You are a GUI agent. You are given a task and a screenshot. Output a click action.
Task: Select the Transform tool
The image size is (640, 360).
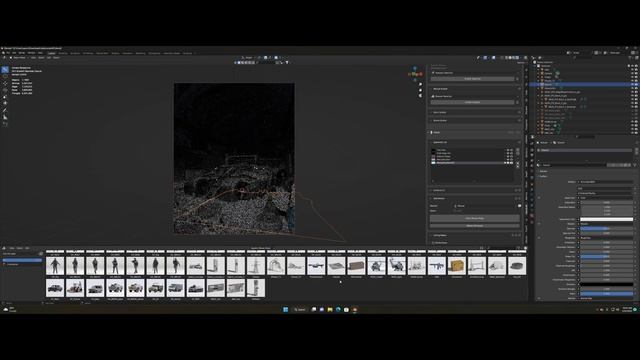[x=5, y=103]
